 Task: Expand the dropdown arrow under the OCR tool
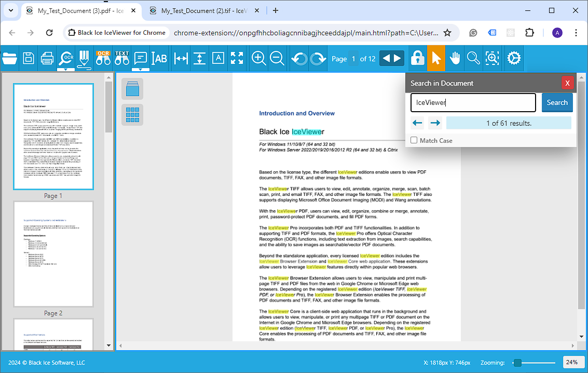[x=66, y=70]
